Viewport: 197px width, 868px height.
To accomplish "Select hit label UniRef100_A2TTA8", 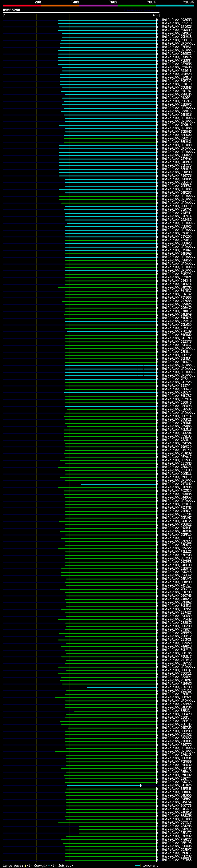I will (x=177, y=538).
